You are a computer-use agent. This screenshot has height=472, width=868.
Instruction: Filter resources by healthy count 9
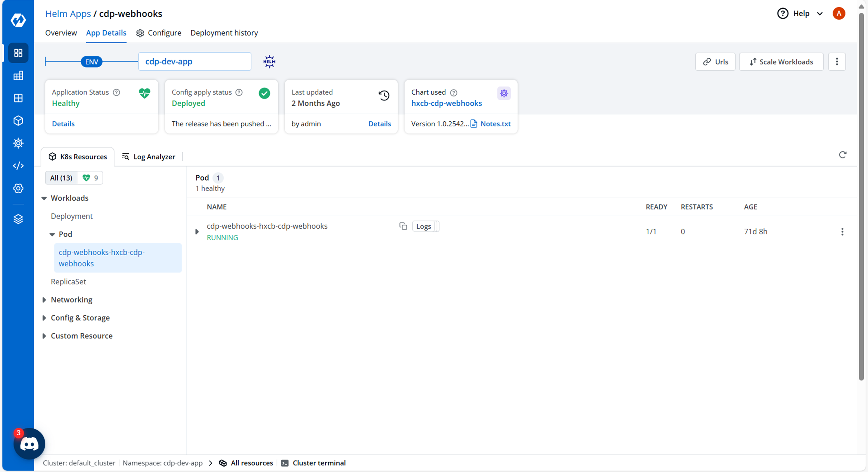click(x=90, y=178)
